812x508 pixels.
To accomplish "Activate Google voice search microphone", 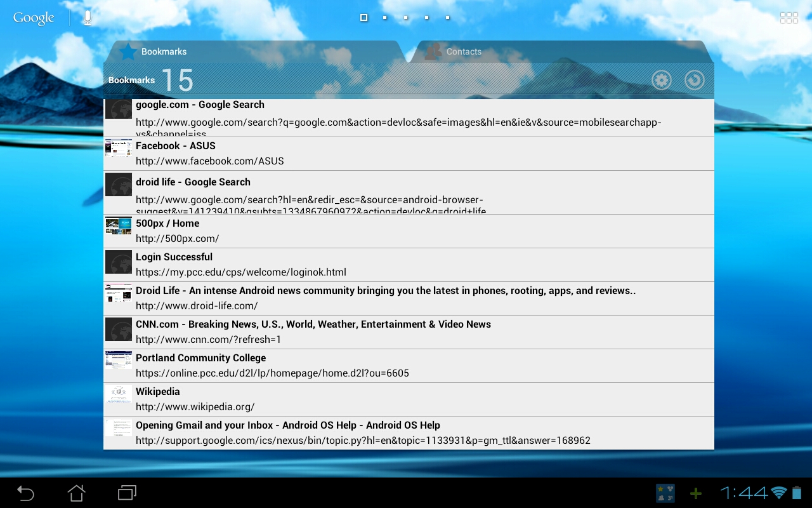I will (x=88, y=18).
